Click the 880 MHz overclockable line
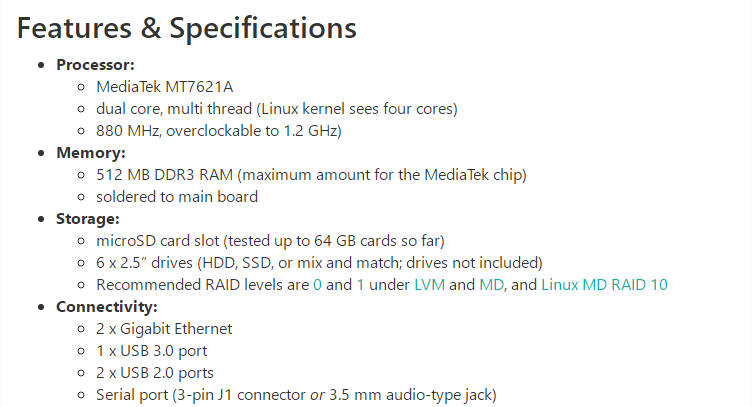Viewport: 752px width, 407px height. pos(219,131)
